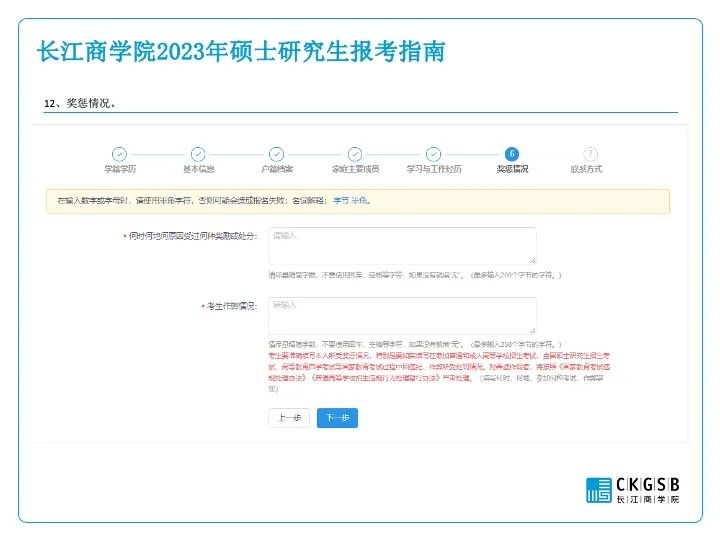720x540 pixels.
Task: Click the CKGSB 长江商学院 logo
Action: 632,490
